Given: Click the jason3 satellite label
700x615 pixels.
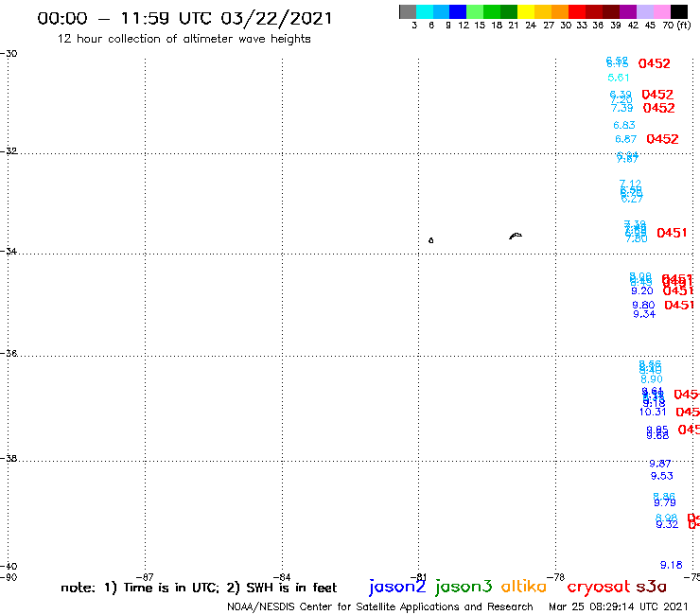Looking at the screenshot, I should [464, 587].
